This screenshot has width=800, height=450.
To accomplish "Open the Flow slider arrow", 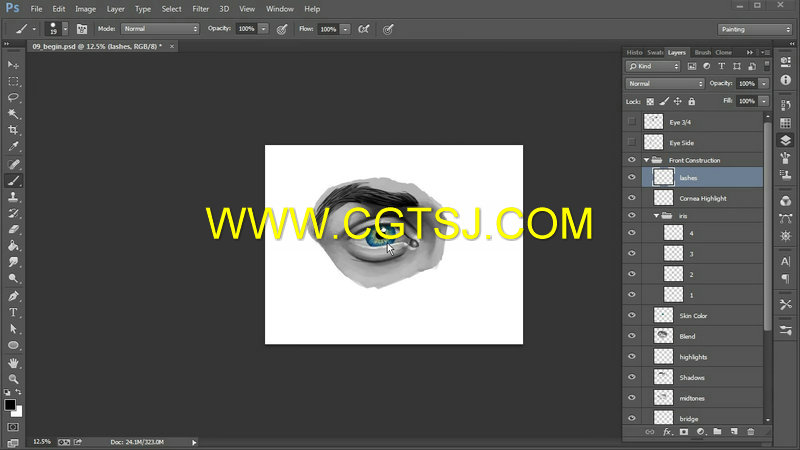I will (x=345, y=29).
